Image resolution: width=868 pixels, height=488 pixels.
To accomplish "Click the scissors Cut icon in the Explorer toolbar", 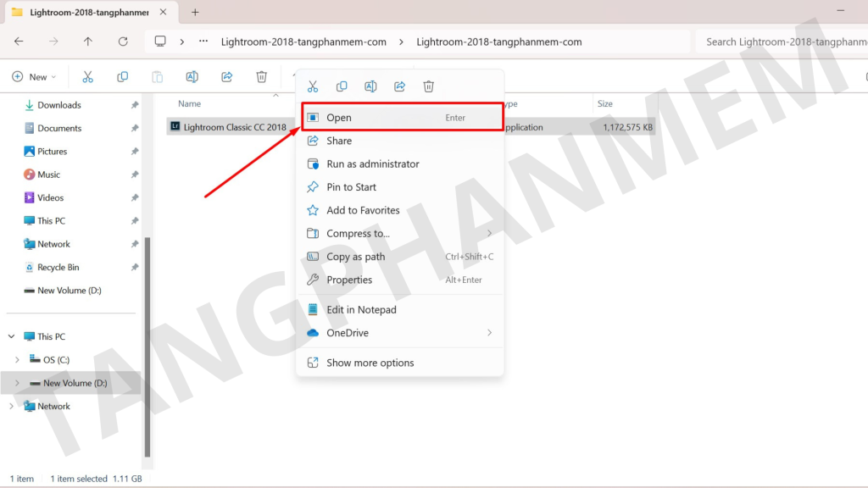I will (x=87, y=77).
